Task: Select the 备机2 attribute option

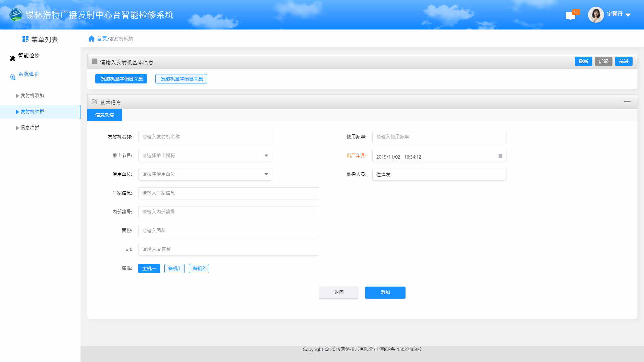Action: pos(199,268)
